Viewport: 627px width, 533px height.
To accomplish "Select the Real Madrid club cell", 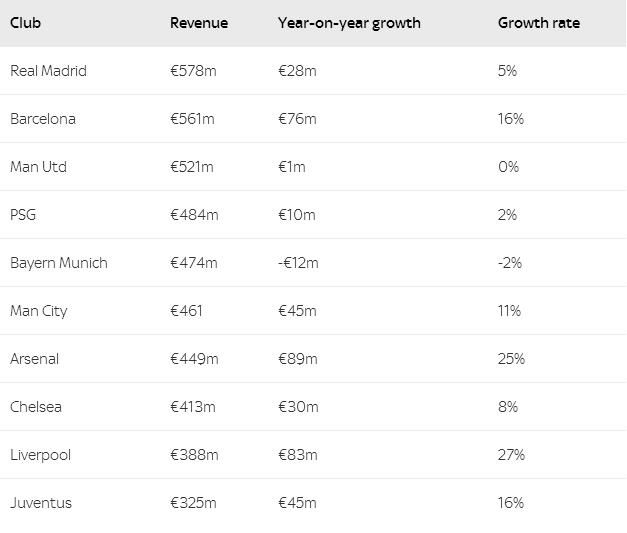I will (48, 71).
